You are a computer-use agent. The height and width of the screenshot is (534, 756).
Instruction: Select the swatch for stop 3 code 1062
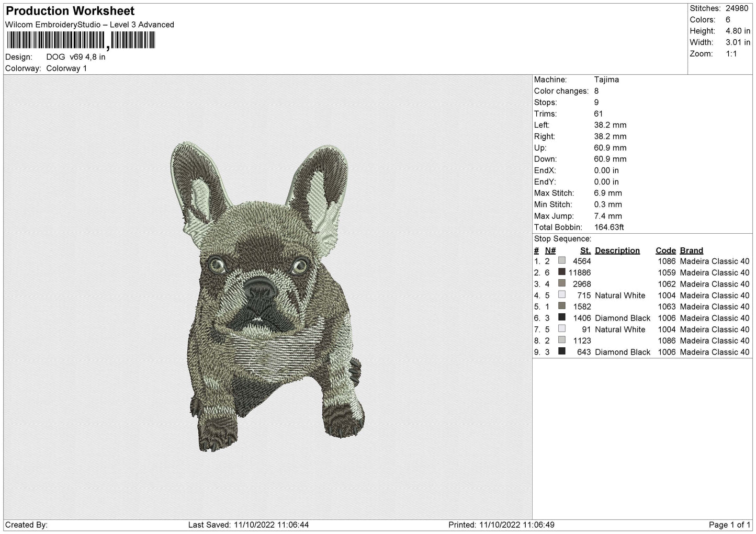tap(562, 283)
